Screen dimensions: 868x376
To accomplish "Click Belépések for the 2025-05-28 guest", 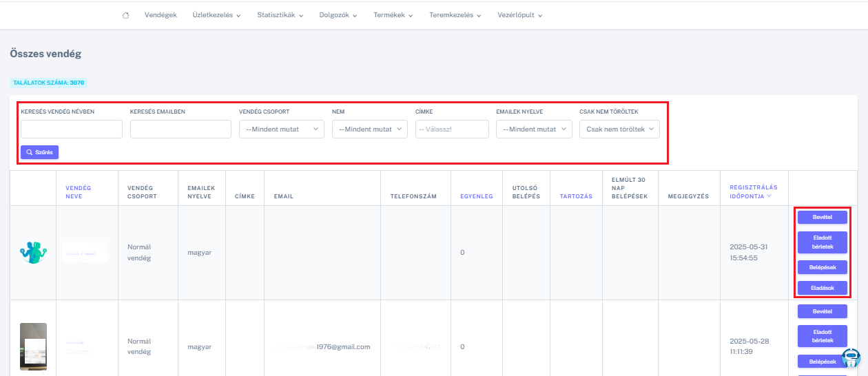I will [x=823, y=361].
